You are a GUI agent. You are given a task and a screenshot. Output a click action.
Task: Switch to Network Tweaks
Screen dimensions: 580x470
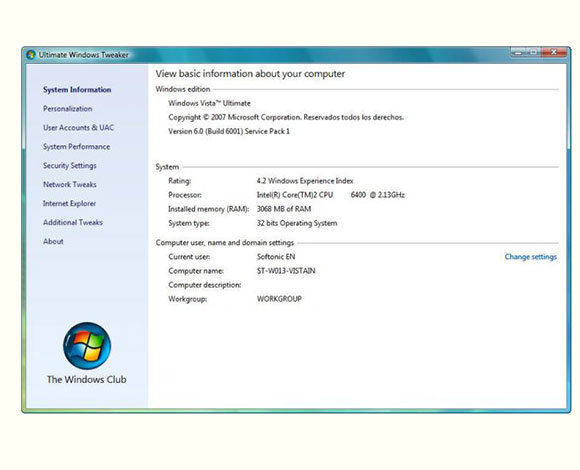pos(70,185)
